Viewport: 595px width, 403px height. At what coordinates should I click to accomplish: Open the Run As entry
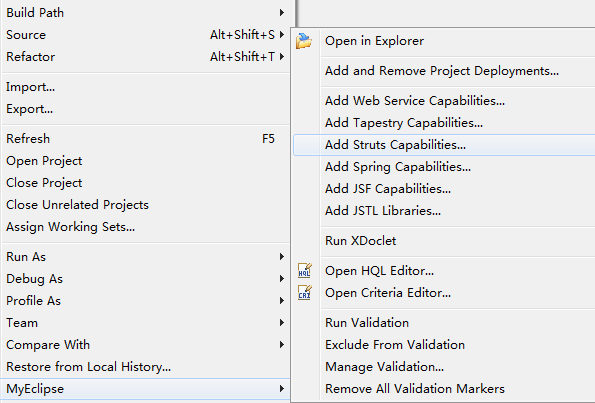point(146,257)
